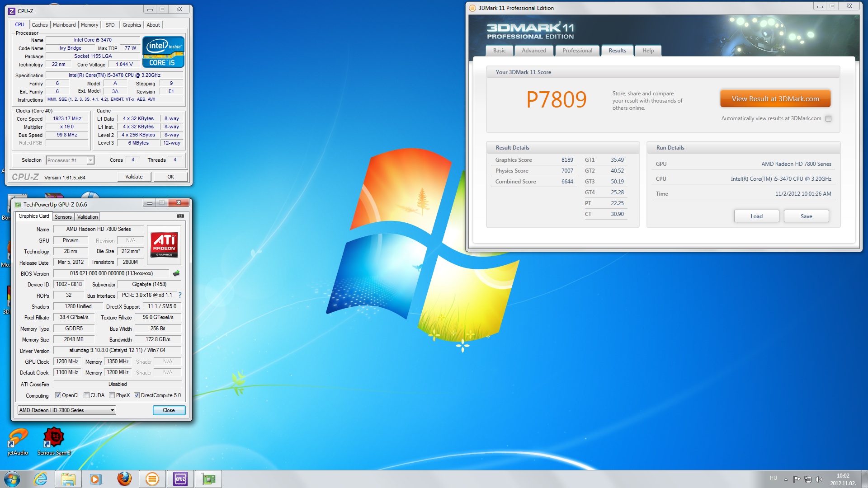Toggle the OpenCL checkbox in GPU-Z
868x488 pixels.
click(58, 395)
